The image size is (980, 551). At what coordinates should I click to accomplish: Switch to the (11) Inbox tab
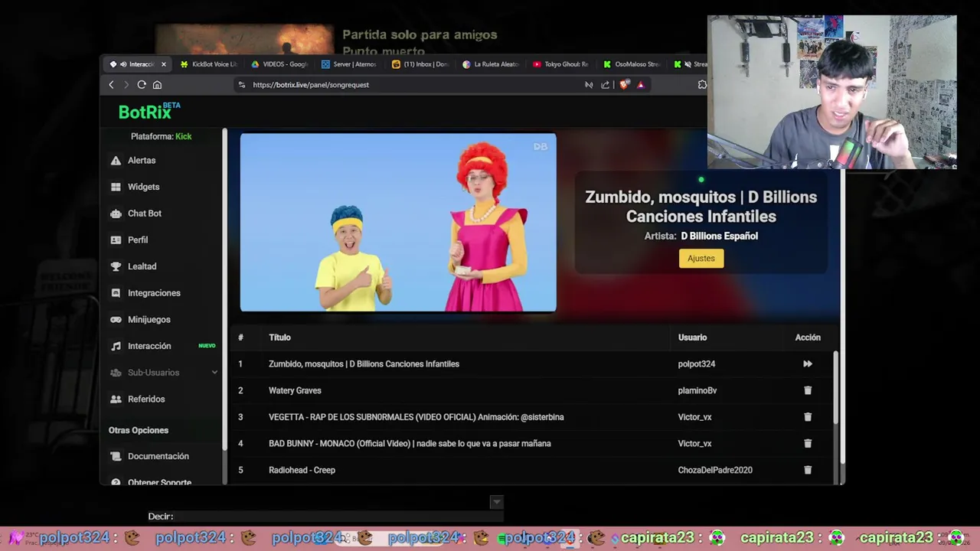[x=420, y=64]
